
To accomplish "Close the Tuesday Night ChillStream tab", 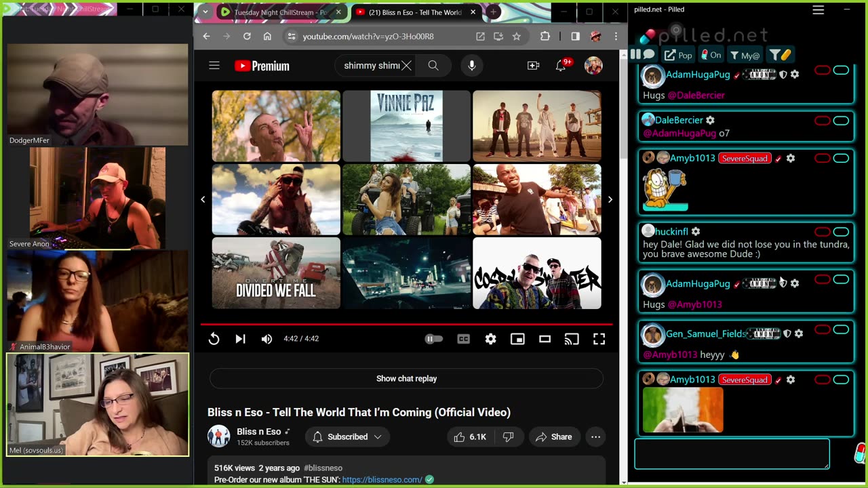I will coord(338,12).
